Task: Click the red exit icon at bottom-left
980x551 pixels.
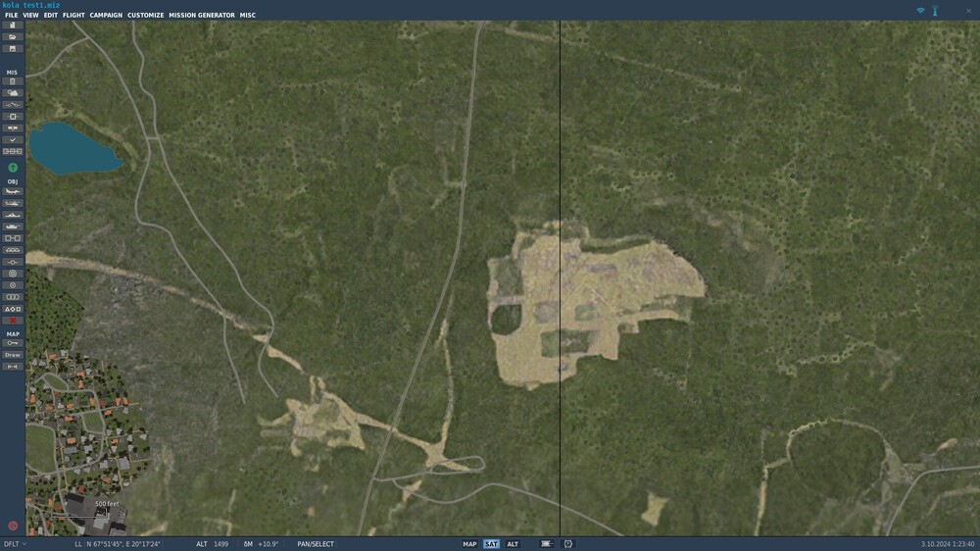Action: 13,526
